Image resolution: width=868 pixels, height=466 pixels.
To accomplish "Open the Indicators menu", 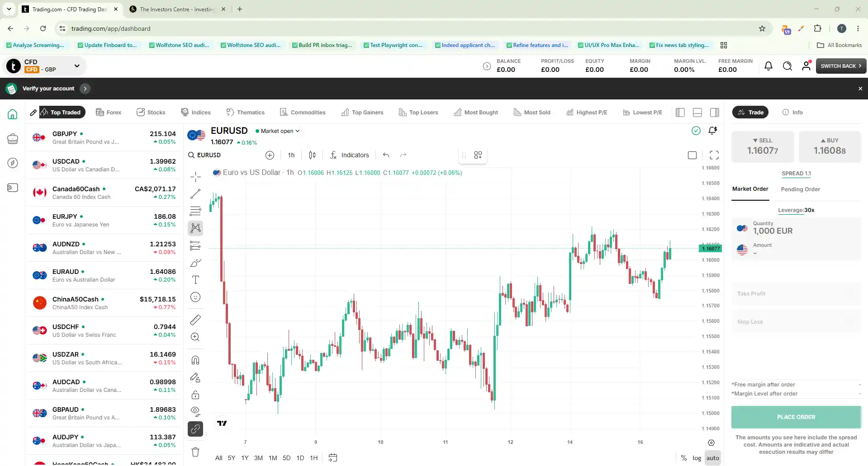I will [349, 155].
